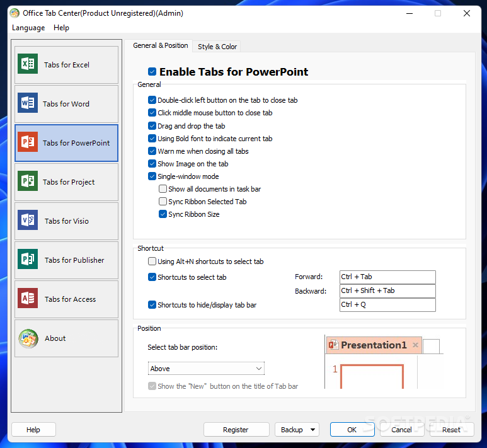Toggle Shortcuts to select tab checkbox
This screenshot has width=487, height=448.
tap(152, 277)
